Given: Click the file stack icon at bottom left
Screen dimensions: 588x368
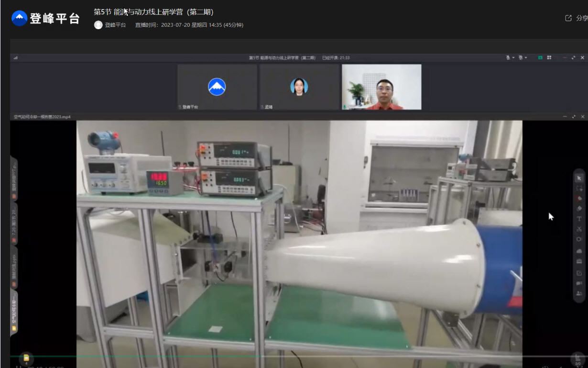Looking at the screenshot, I should [x=26, y=358].
